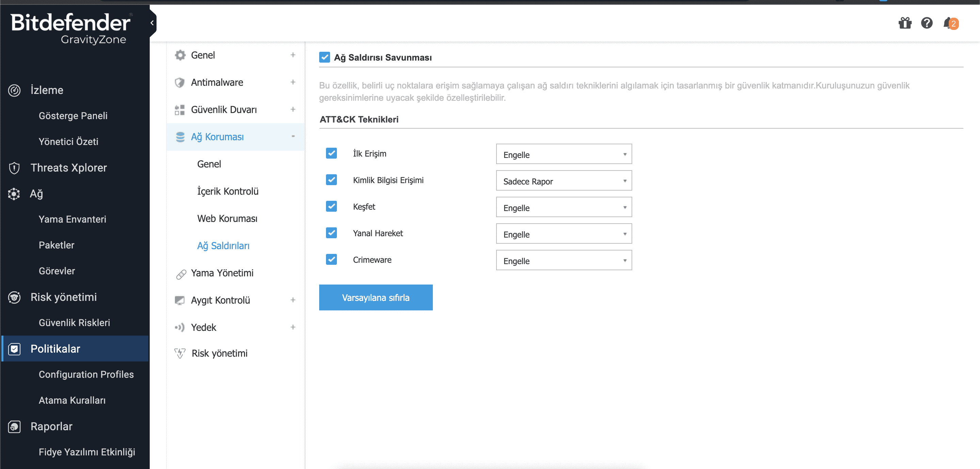Click Varsayılana sıfırla (Reset to Default) button
Image resolution: width=980 pixels, height=469 pixels.
point(376,298)
